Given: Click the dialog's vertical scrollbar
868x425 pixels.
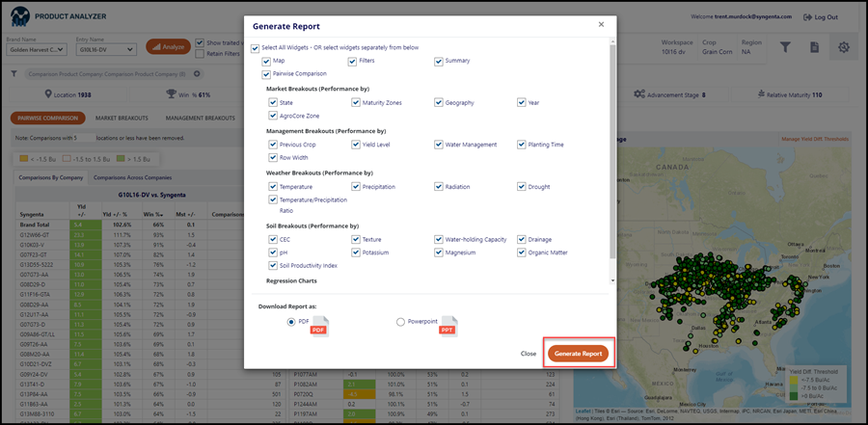Looking at the screenshot, I should [611, 152].
